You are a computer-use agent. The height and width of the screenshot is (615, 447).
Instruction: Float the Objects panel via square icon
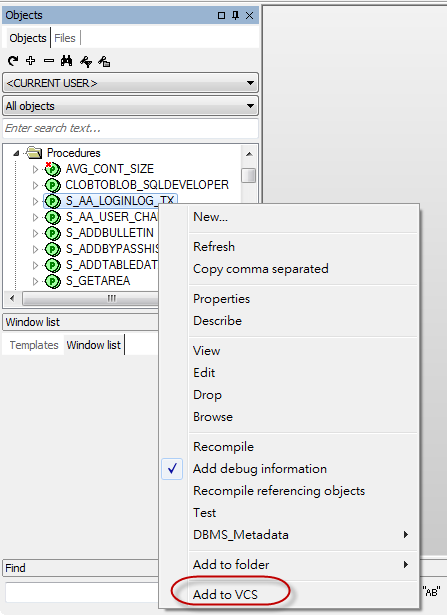(221, 15)
